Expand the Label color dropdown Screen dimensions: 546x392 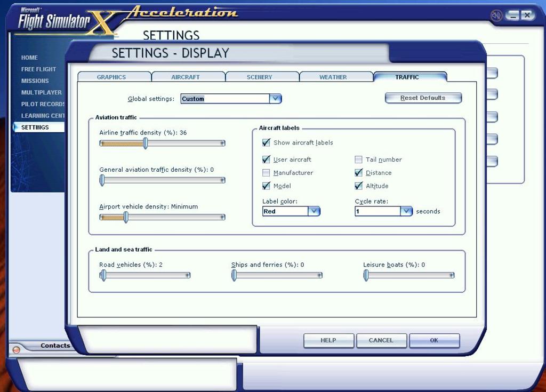pos(314,211)
